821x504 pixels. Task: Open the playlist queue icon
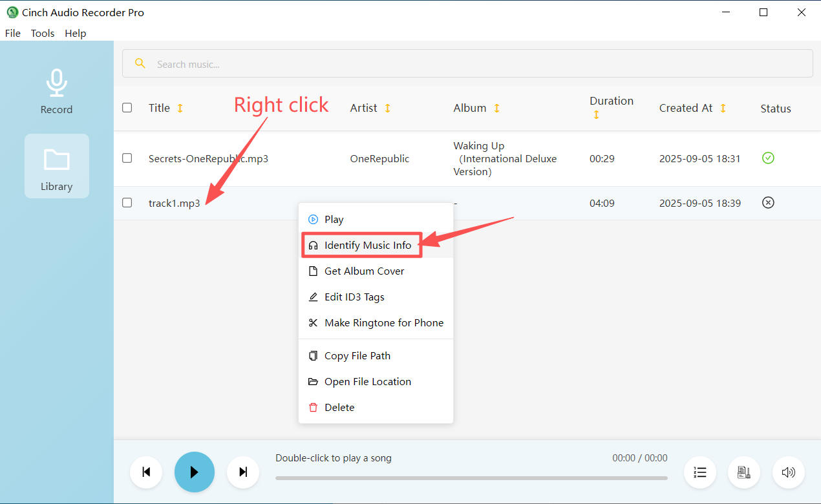click(699, 472)
